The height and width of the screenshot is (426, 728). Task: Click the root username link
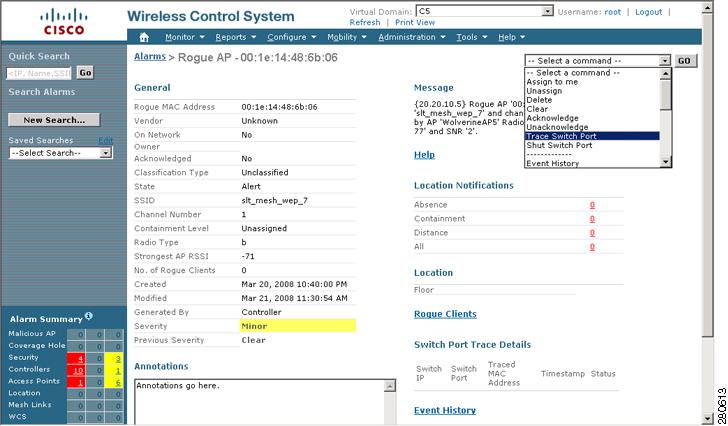(x=612, y=12)
